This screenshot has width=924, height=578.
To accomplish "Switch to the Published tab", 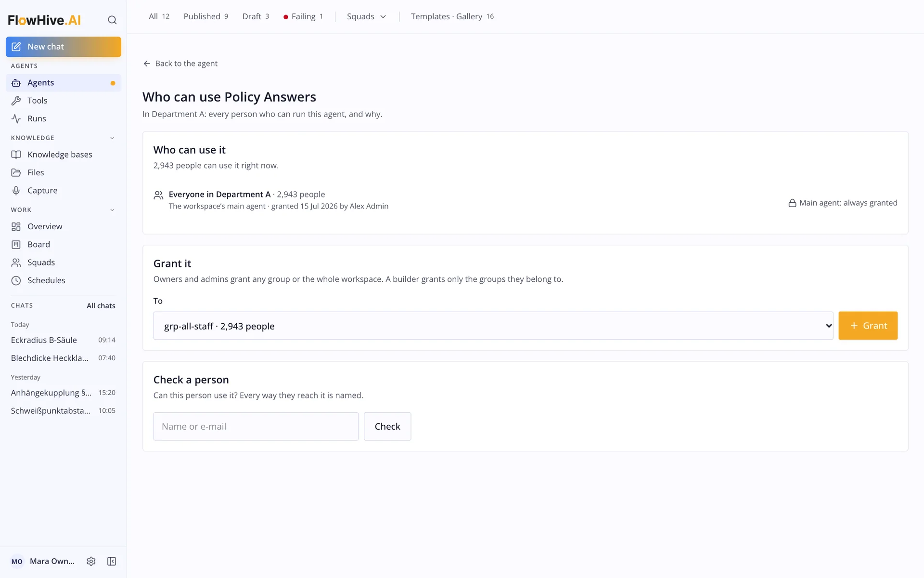I will tap(205, 16).
